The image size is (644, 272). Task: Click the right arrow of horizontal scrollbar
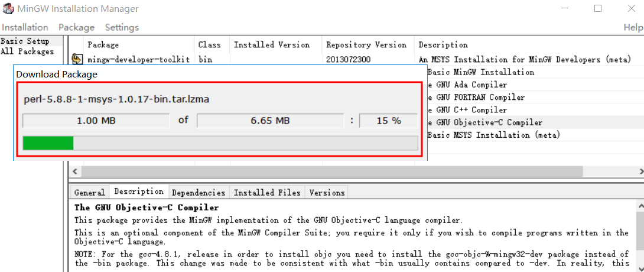coord(640,171)
